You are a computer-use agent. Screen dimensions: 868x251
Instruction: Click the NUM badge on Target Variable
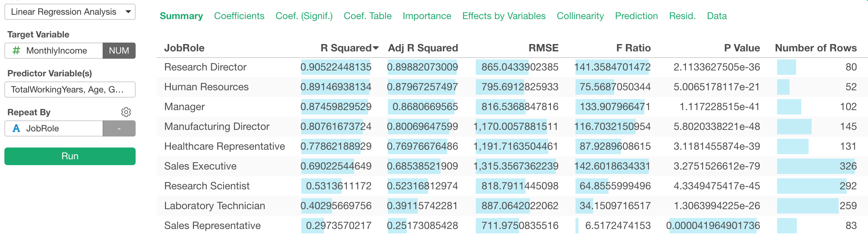[x=119, y=51]
